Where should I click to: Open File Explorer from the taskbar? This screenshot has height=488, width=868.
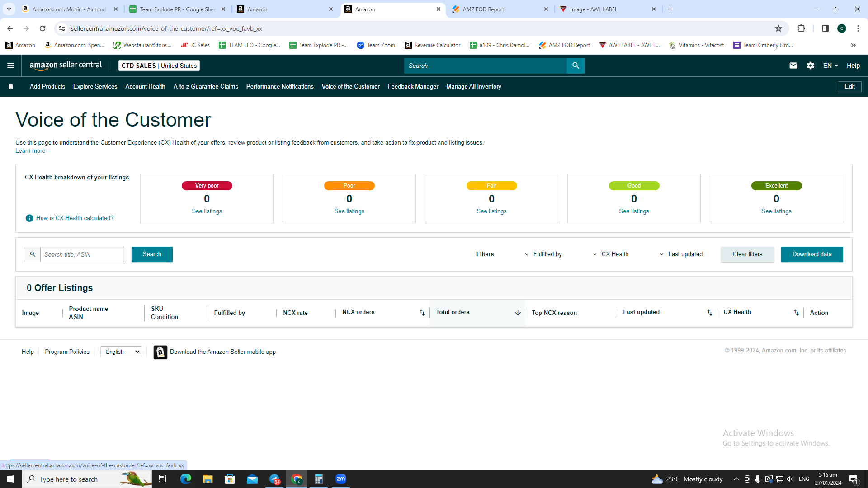tap(208, 479)
